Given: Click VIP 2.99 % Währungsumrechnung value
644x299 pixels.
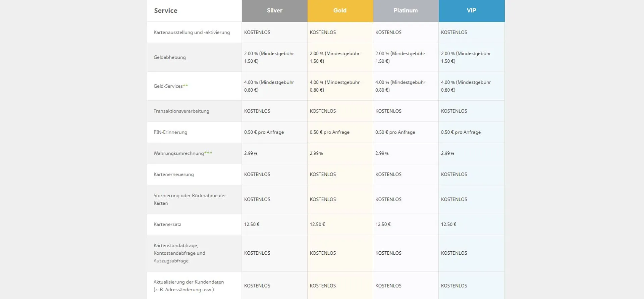Looking at the screenshot, I should coord(447,153).
